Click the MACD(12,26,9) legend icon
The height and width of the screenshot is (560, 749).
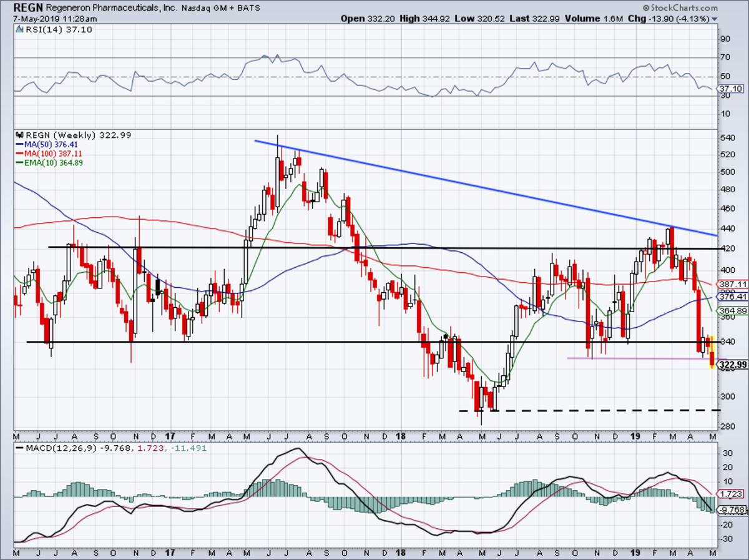click(18, 448)
